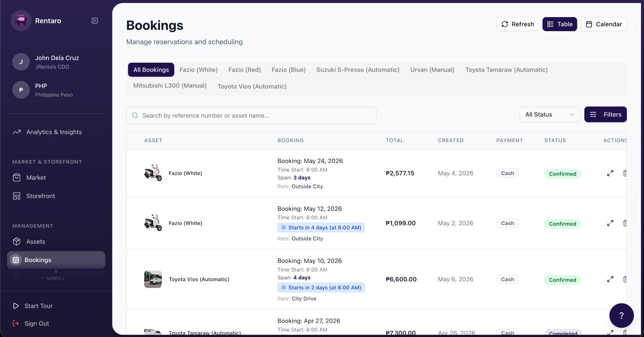This screenshot has height=337, width=644.
Task: Expand the May 12, 2026 booking
Action: pos(610,223)
